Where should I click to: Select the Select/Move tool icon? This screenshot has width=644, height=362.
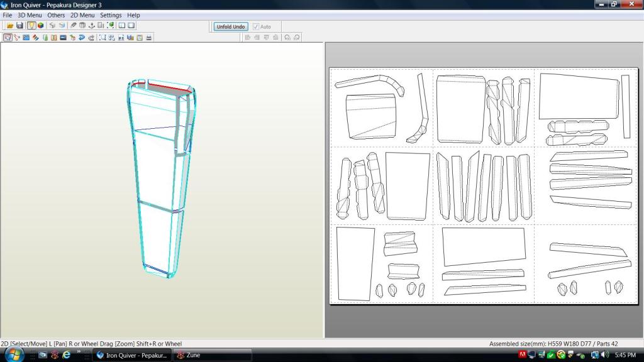[x=8, y=37]
